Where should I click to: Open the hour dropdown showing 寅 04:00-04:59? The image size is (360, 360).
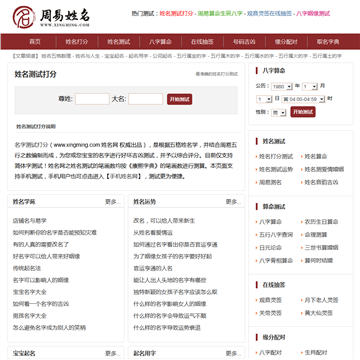coord(303,99)
